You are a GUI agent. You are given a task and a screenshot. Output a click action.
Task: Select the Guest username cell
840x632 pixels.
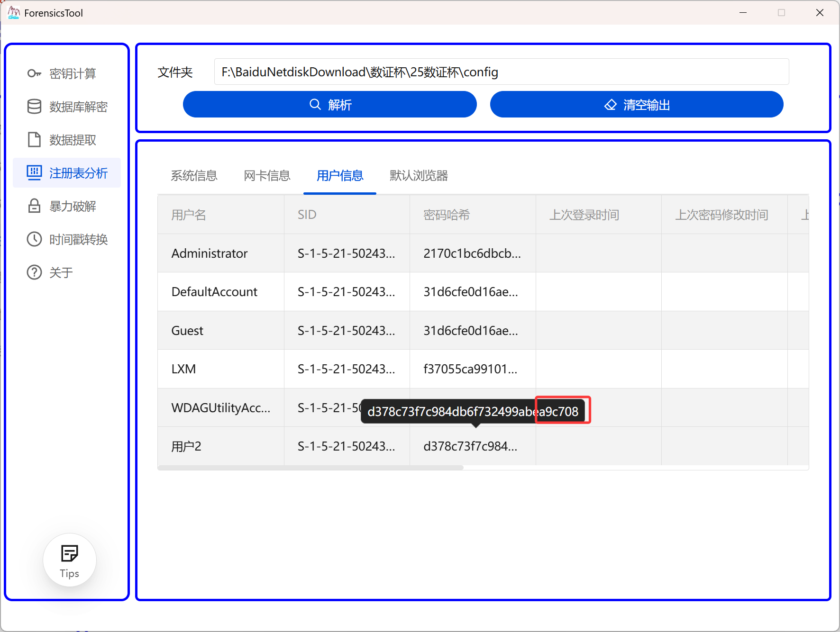(x=221, y=331)
